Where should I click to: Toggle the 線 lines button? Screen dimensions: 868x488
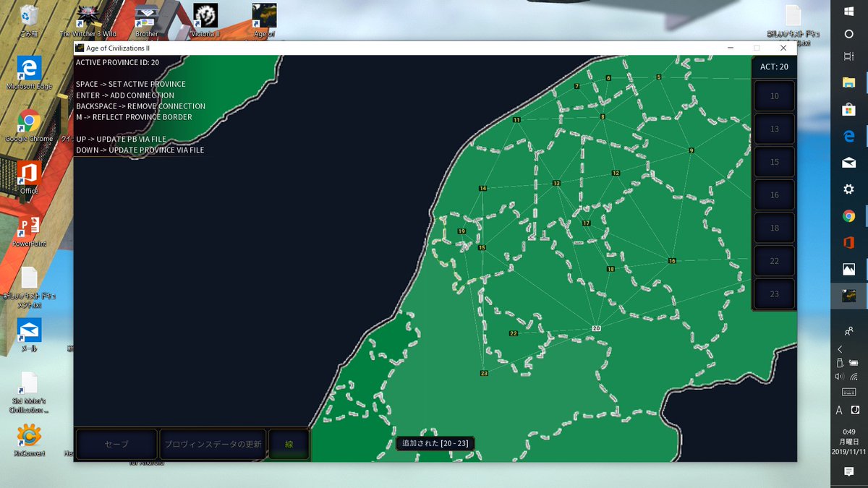(x=289, y=445)
